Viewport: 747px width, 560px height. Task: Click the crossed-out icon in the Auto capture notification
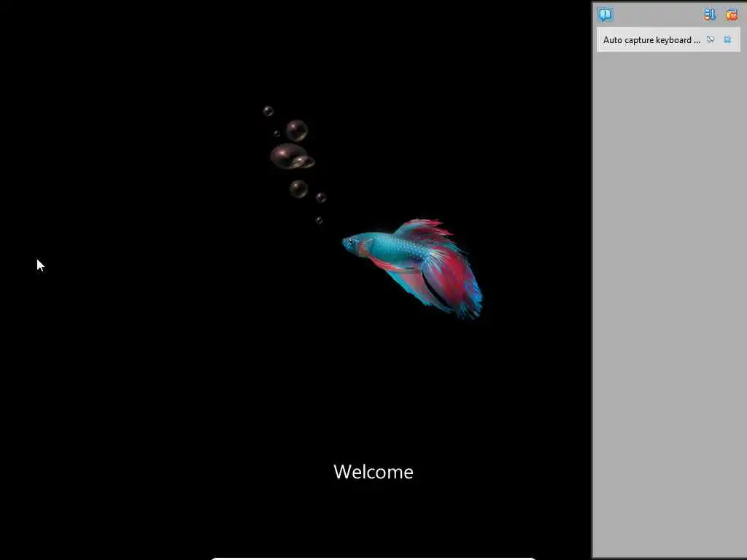711,40
